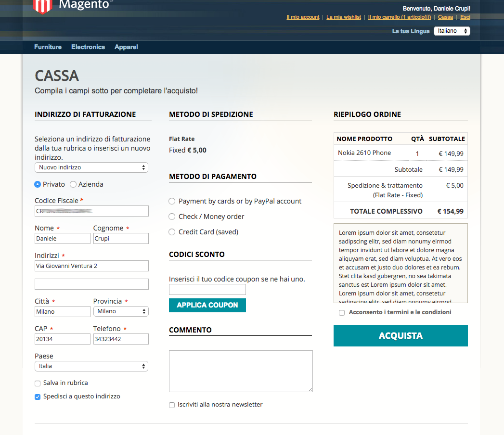This screenshot has height=435, width=504.
Task: Open the Paese Italia dropdown
Action: click(x=91, y=366)
